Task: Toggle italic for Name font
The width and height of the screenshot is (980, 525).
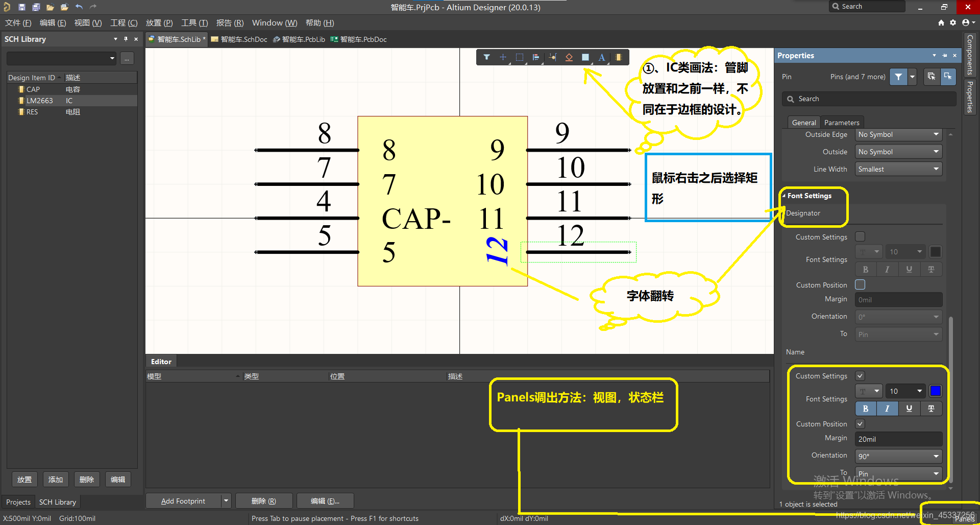Action: 887,409
